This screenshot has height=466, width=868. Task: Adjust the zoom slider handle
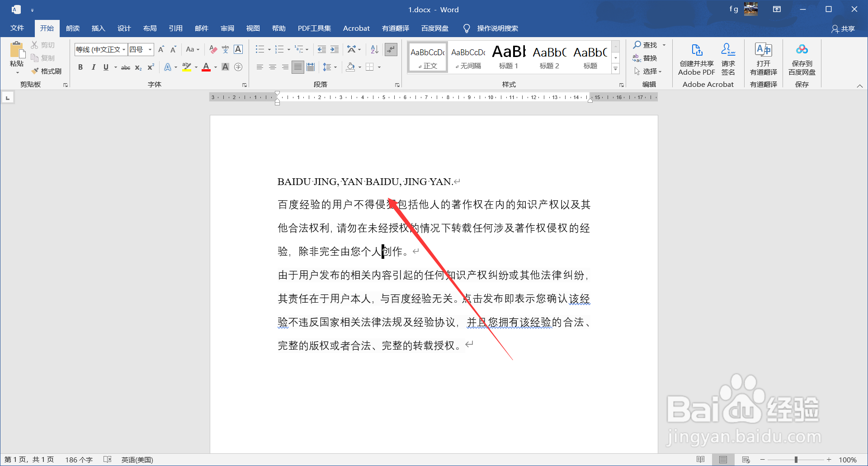click(796, 460)
